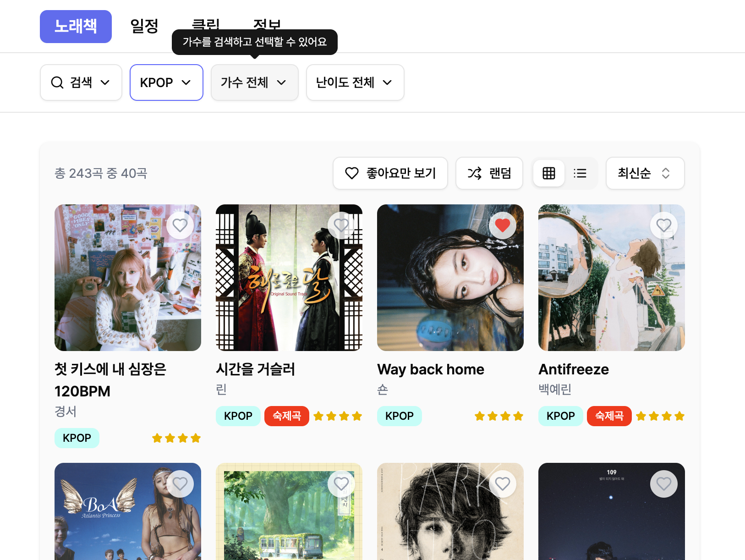Open the KPOP genre dropdown
Image resolution: width=745 pixels, height=560 pixels.
(166, 82)
